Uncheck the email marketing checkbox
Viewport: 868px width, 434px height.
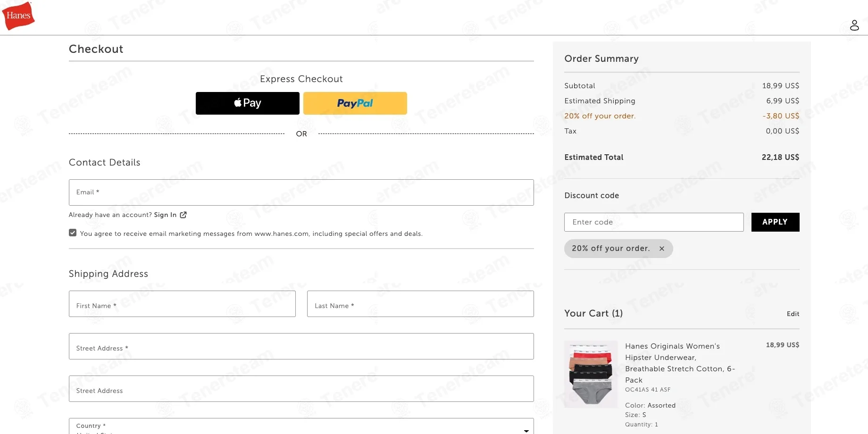click(x=73, y=233)
